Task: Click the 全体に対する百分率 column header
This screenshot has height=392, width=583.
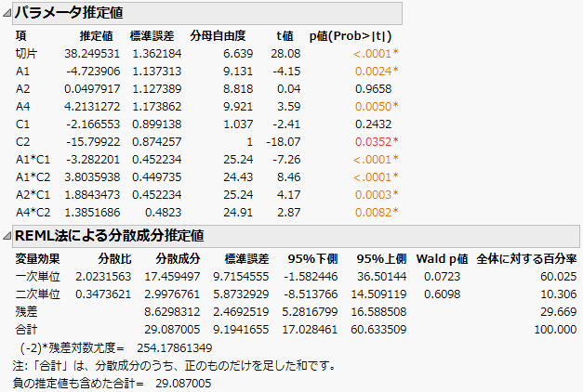Action: pyautogui.click(x=526, y=259)
